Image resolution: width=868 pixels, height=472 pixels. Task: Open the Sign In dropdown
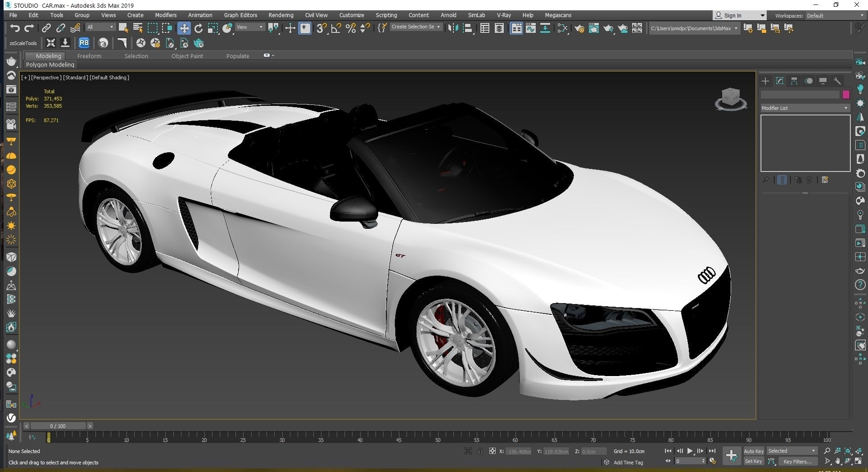(x=739, y=15)
